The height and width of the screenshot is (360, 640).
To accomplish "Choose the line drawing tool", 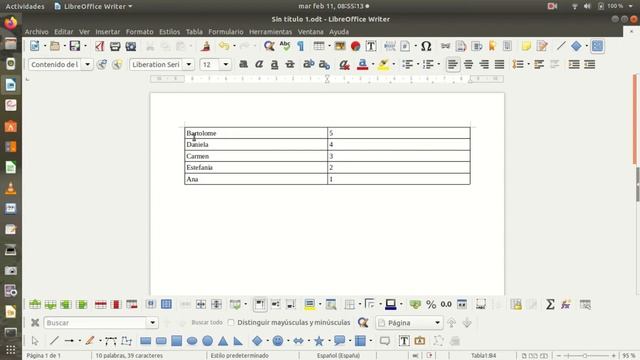I will (54, 340).
